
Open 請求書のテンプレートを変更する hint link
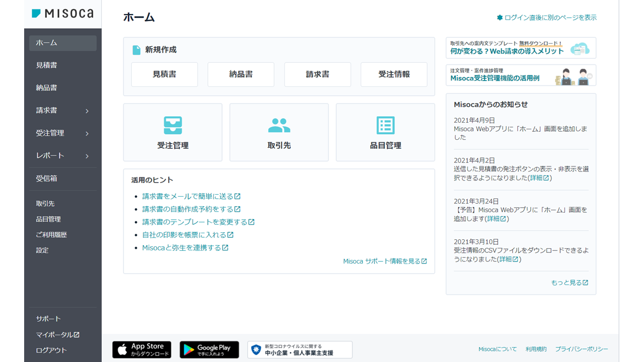195,222
